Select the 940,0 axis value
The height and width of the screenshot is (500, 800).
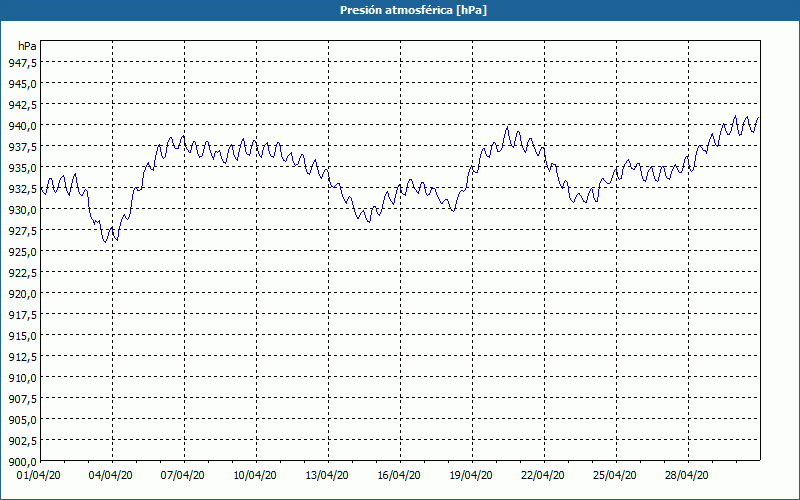pyautogui.click(x=22, y=126)
